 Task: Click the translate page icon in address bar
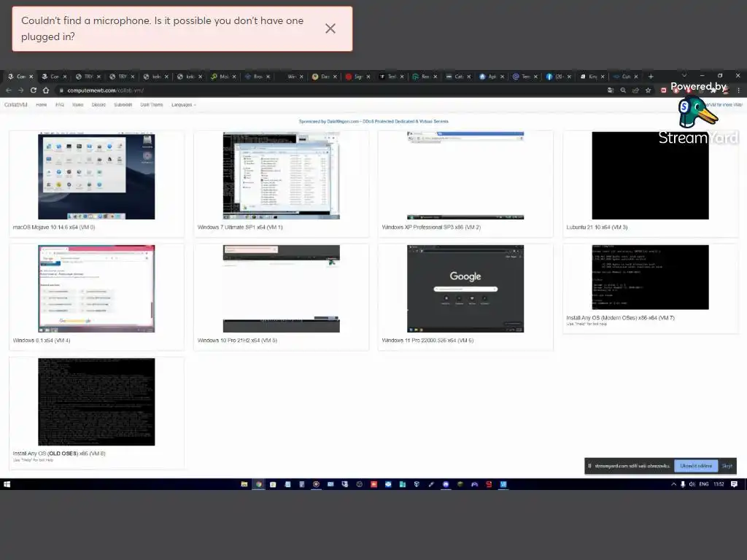[x=611, y=90]
